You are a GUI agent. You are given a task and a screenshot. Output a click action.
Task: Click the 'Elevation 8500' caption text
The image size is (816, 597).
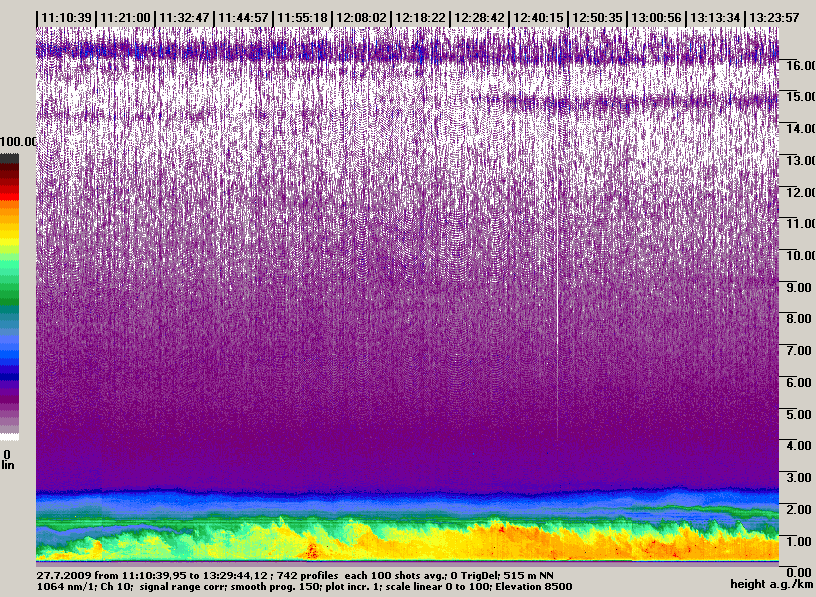534,587
